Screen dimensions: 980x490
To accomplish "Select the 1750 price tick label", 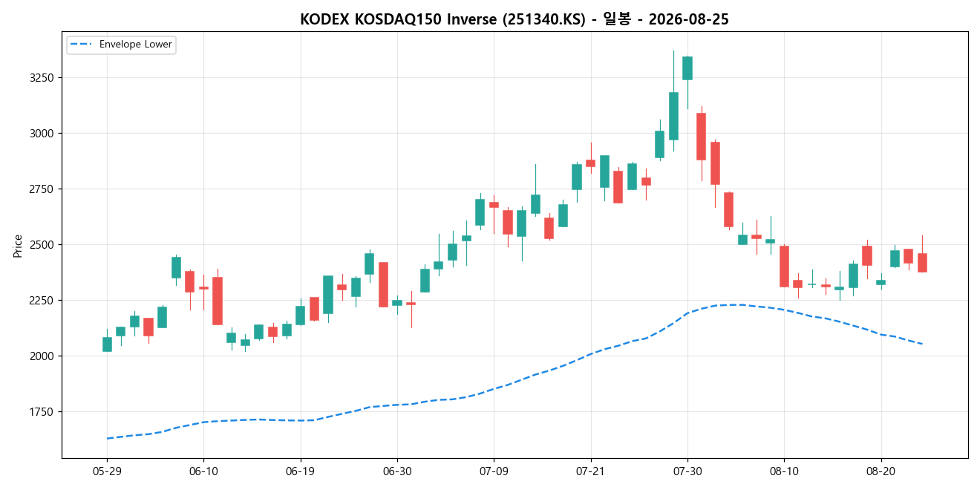I will [42, 411].
